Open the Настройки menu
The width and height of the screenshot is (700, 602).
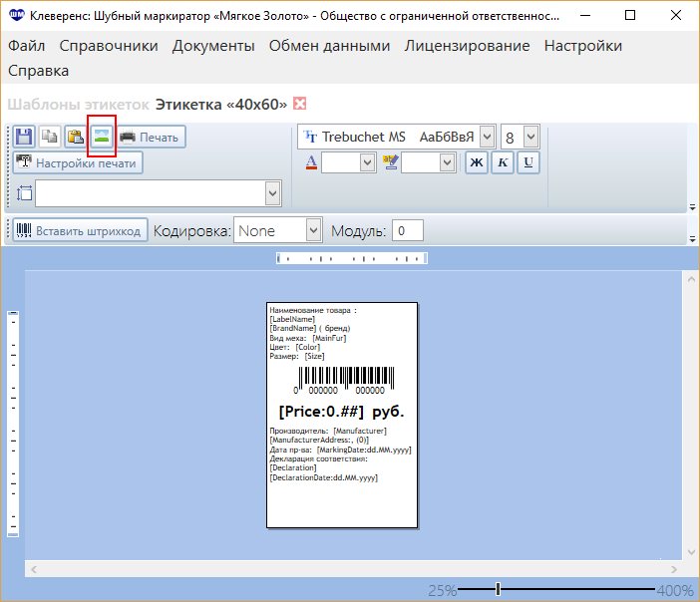(x=583, y=46)
